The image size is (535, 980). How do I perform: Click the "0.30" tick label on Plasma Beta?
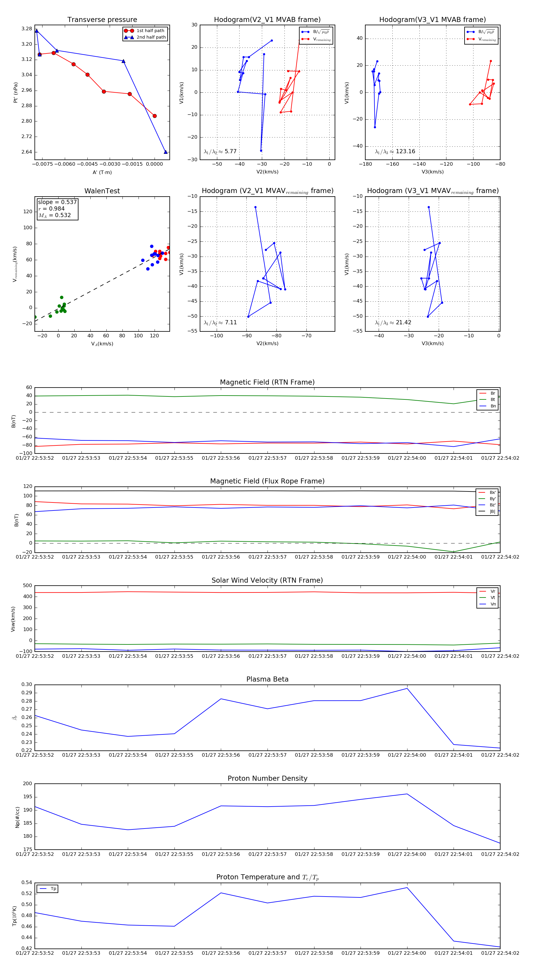(27, 685)
